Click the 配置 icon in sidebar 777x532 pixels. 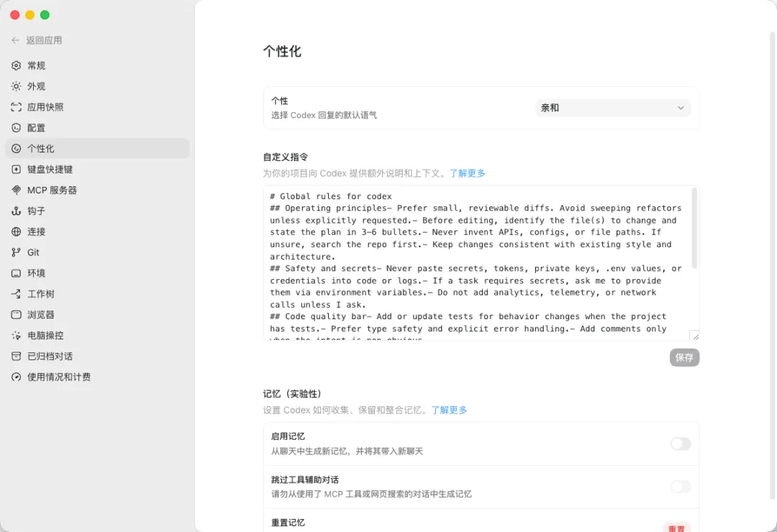tap(17, 128)
